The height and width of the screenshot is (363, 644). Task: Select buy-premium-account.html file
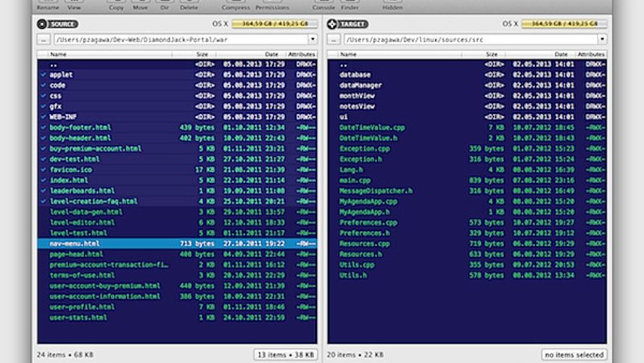point(177,148)
